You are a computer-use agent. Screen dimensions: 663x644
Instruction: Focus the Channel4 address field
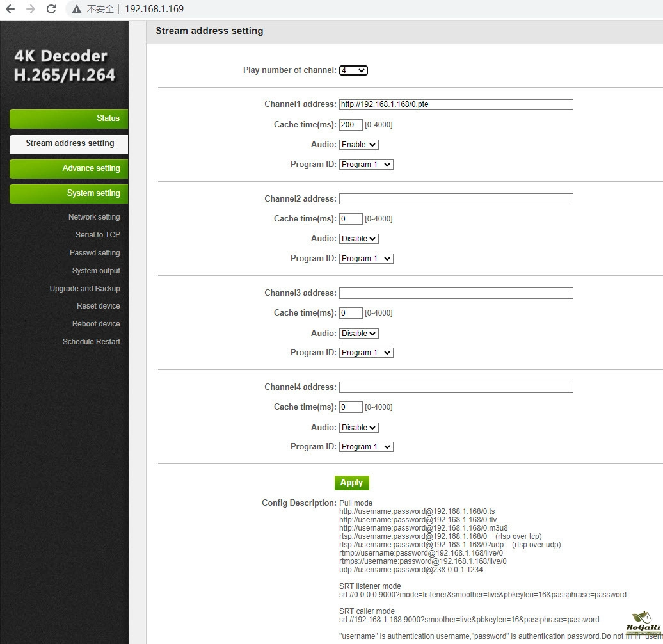[456, 387]
